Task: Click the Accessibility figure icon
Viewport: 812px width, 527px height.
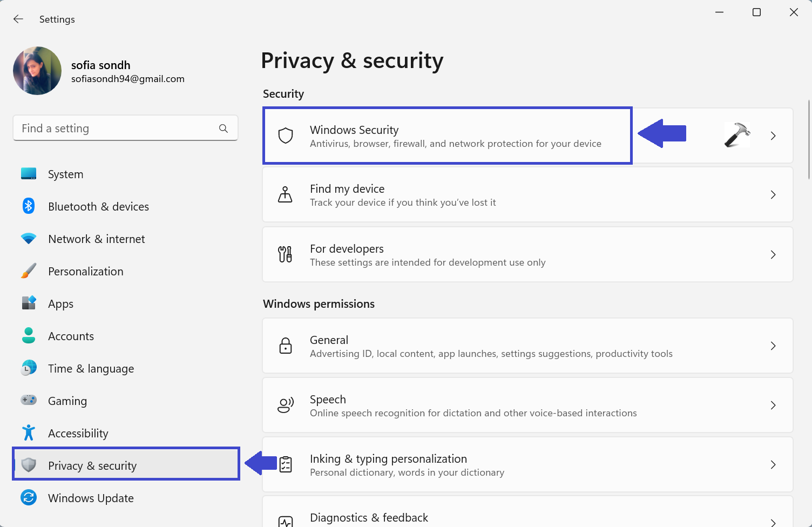Action: tap(29, 433)
